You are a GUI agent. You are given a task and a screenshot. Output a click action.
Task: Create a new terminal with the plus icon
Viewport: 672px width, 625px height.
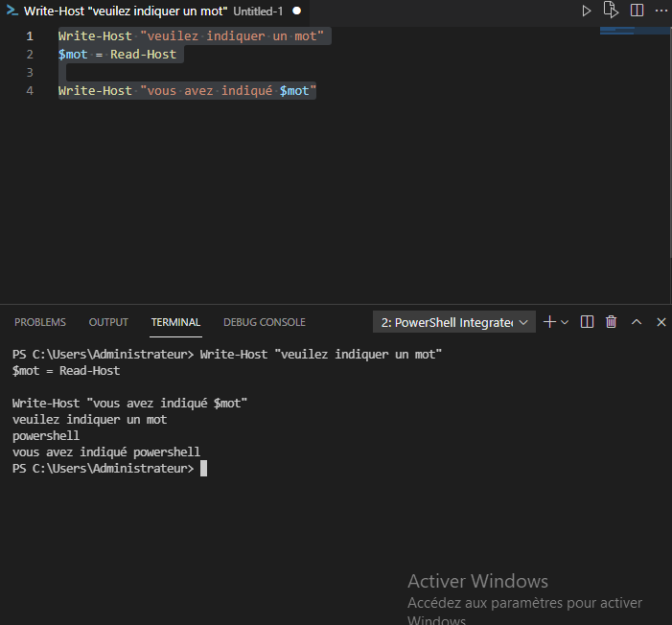549,322
